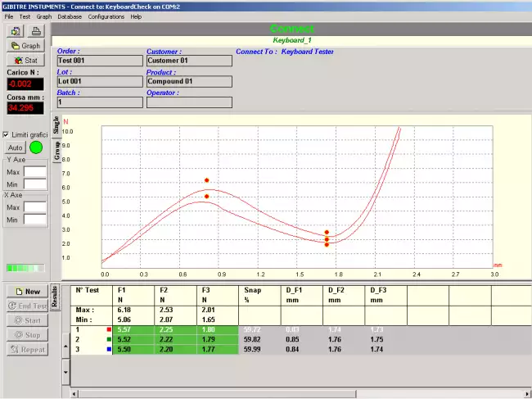Click the End Test button
Screen dimensions: 532x399
click(28, 306)
